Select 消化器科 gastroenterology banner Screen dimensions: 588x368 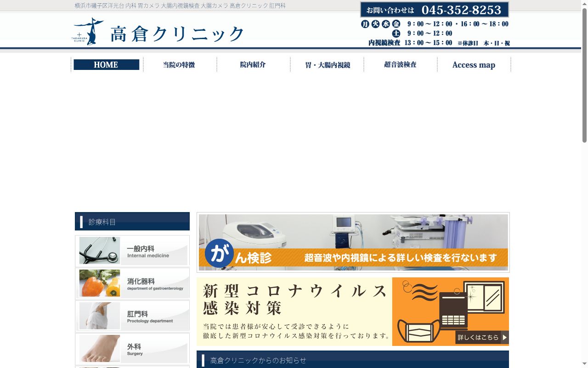coord(132,284)
